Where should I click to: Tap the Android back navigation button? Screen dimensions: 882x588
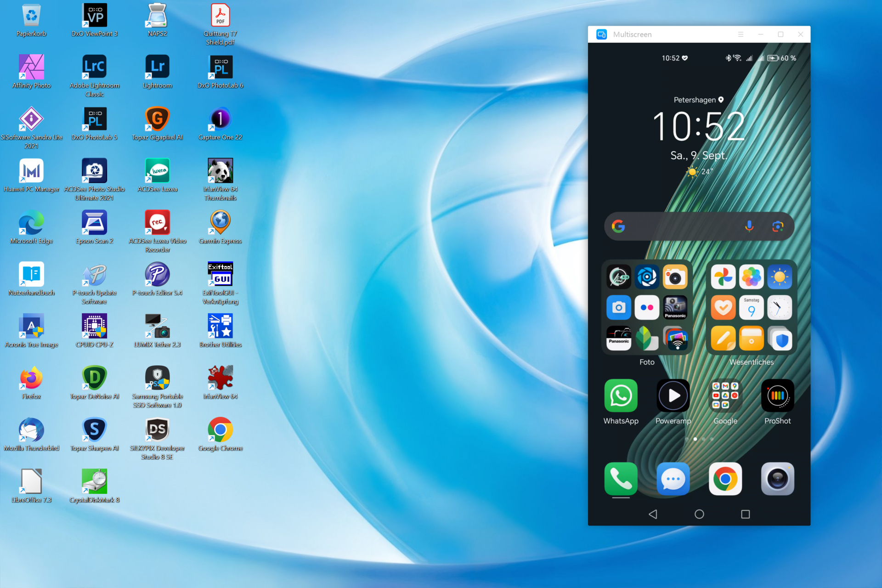[653, 514]
